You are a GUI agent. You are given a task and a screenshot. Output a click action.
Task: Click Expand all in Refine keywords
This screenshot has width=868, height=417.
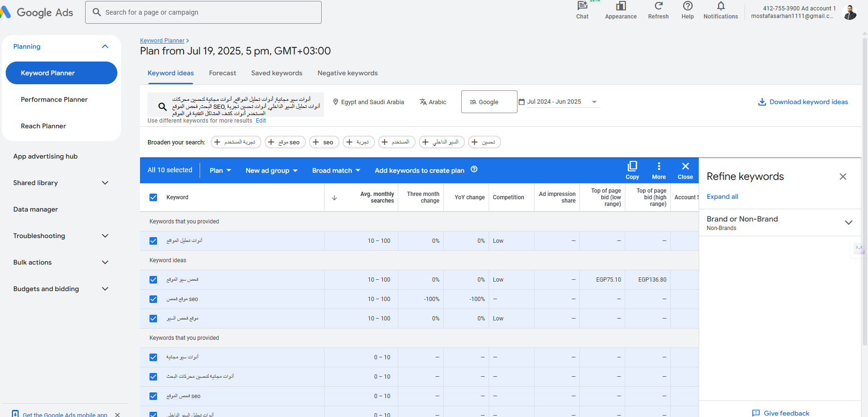[x=722, y=196]
